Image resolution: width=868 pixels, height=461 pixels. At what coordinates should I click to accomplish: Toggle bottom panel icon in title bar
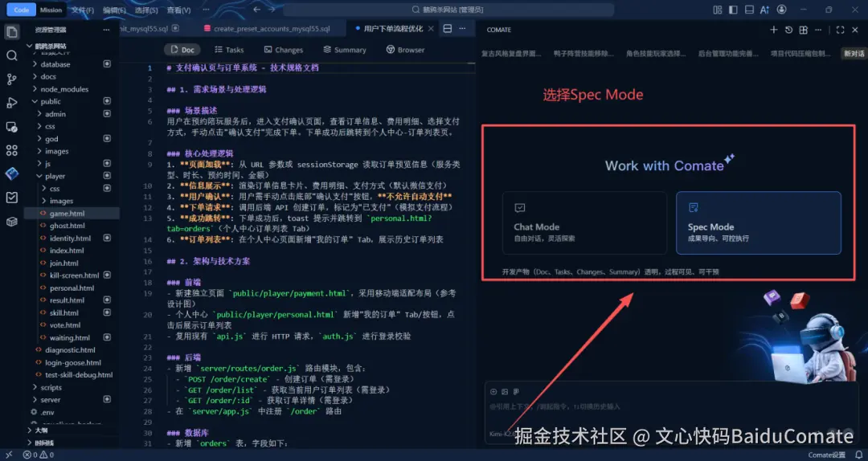(x=750, y=10)
